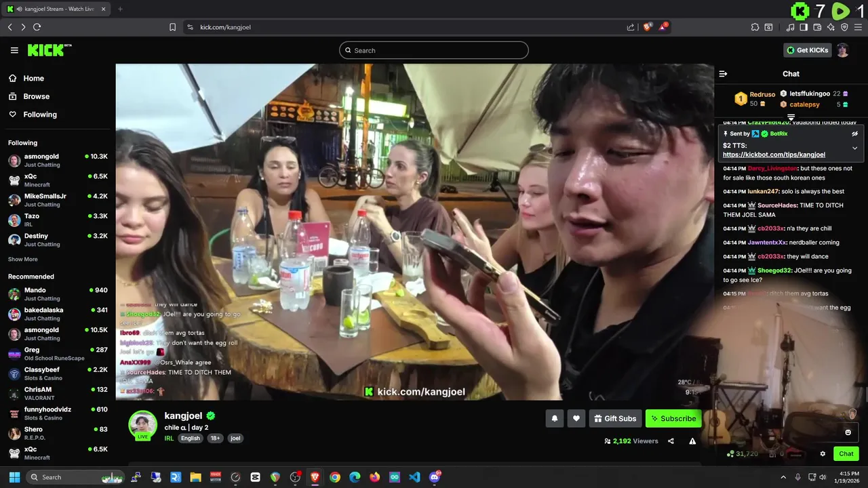The width and height of the screenshot is (868, 488).
Task: Open Visual Studio Code from taskbar
Action: tap(414, 477)
